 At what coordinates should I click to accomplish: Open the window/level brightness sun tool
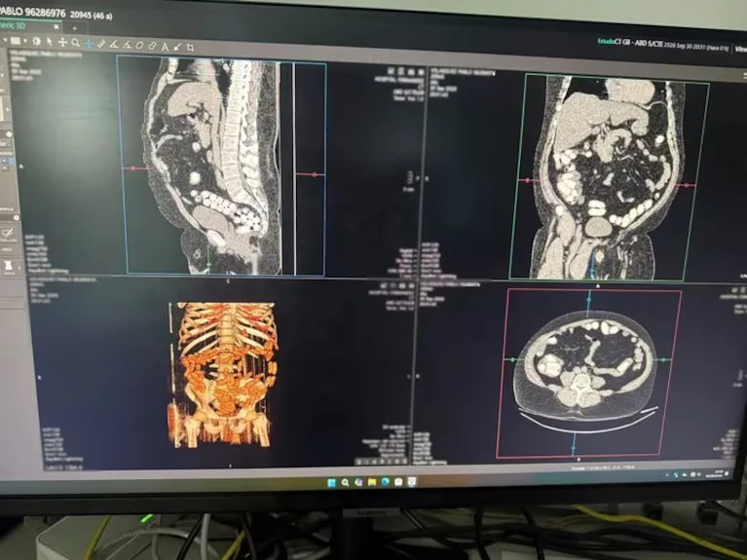click(x=37, y=42)
